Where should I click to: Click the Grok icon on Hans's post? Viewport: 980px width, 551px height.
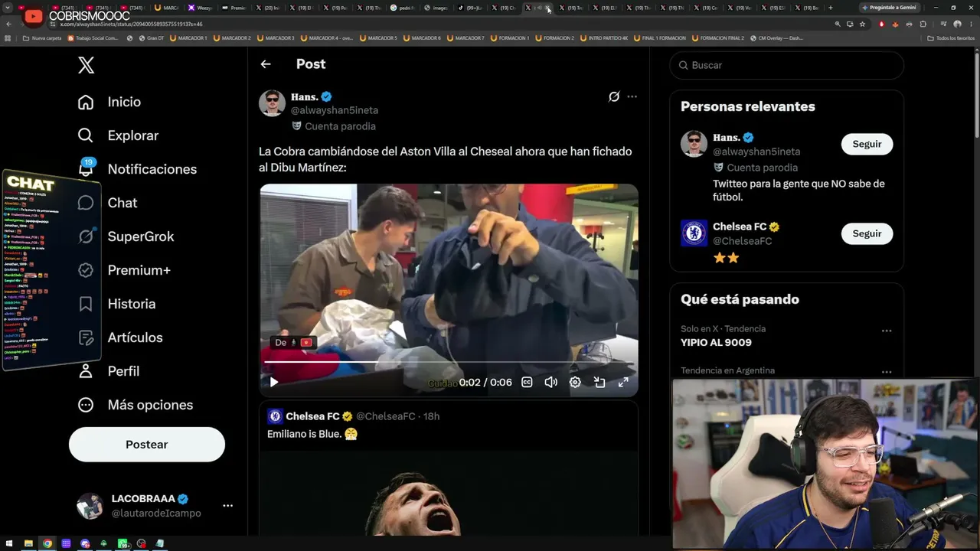(614, 96)
